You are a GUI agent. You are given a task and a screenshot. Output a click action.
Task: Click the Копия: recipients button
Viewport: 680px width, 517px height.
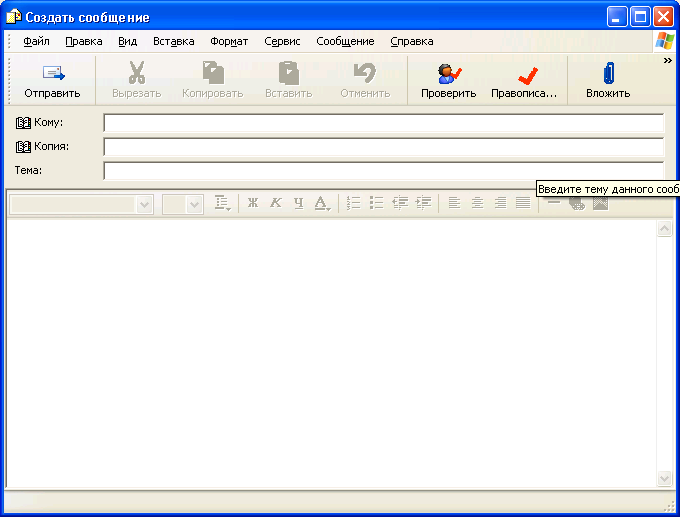click(42, 147)
